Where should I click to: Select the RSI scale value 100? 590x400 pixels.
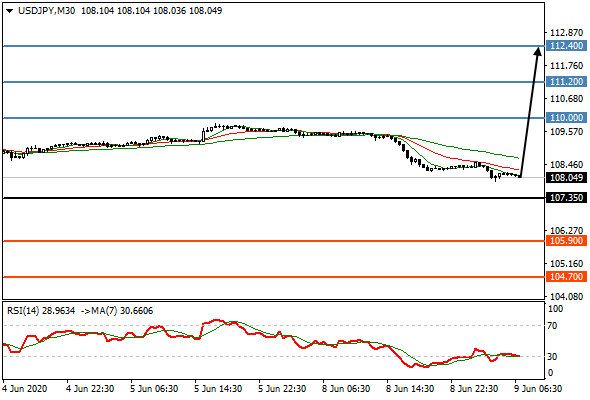click(556, 309)
